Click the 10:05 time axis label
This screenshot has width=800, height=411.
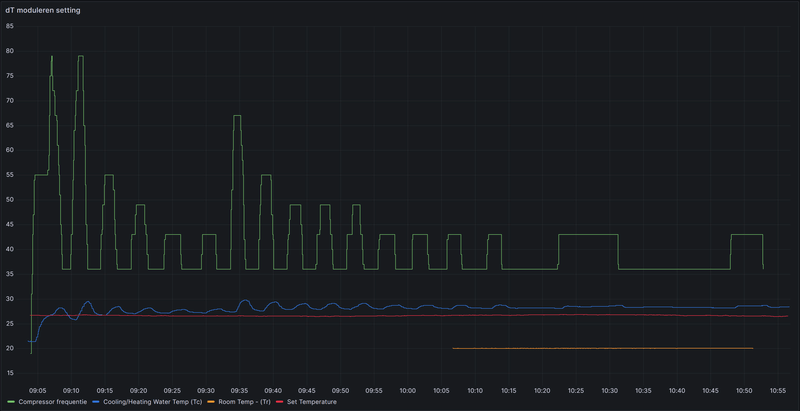pos(441,391)
